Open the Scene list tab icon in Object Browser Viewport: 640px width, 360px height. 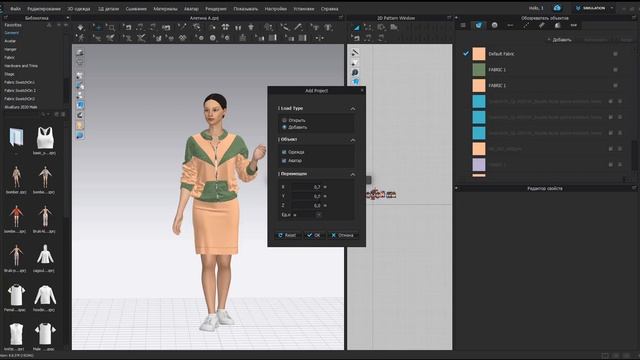click(463, 25)
